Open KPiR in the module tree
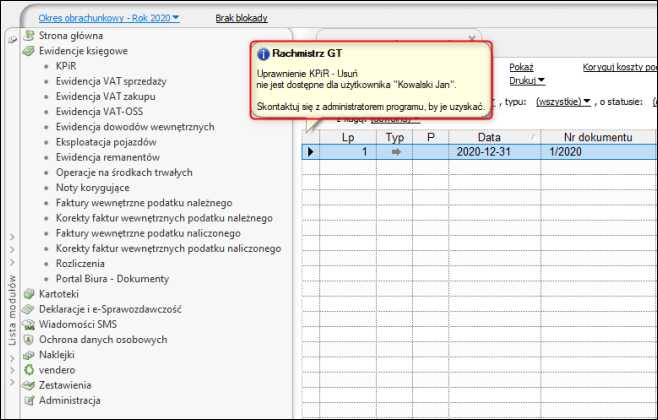The height and width of the screenshot is (420, 658). click(66, 66)
